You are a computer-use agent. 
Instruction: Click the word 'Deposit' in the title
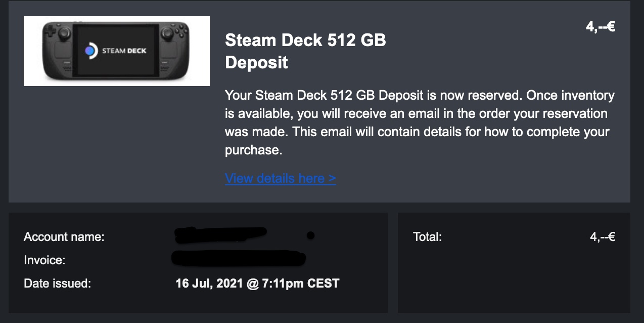coord(256,62)
